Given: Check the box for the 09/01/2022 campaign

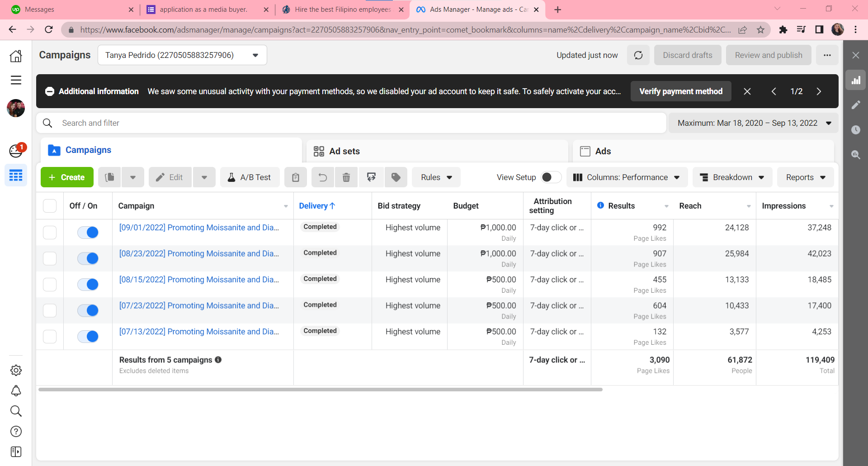Looking at the screenshot, I should 50,233.
